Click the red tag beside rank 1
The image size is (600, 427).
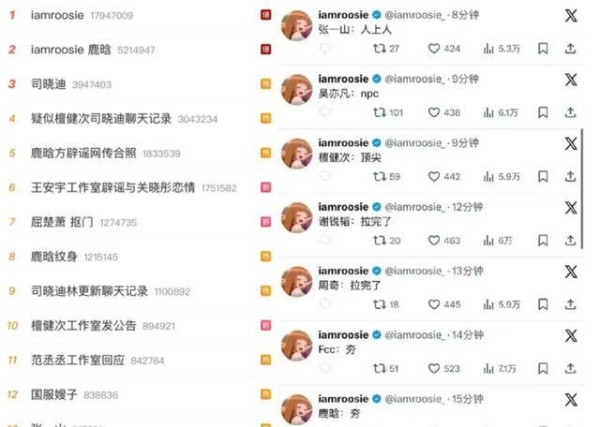[266, 15]
